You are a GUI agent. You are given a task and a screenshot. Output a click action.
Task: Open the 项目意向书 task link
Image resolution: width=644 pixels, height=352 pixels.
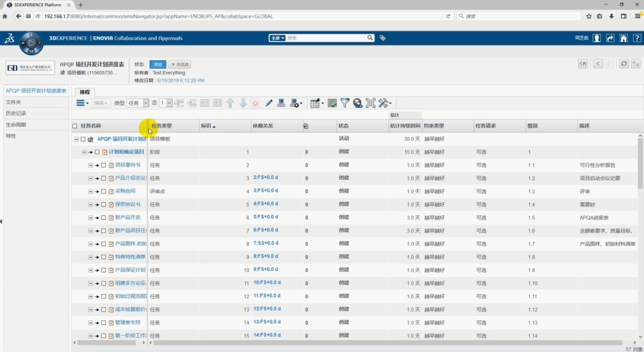(x=128, y=165)
